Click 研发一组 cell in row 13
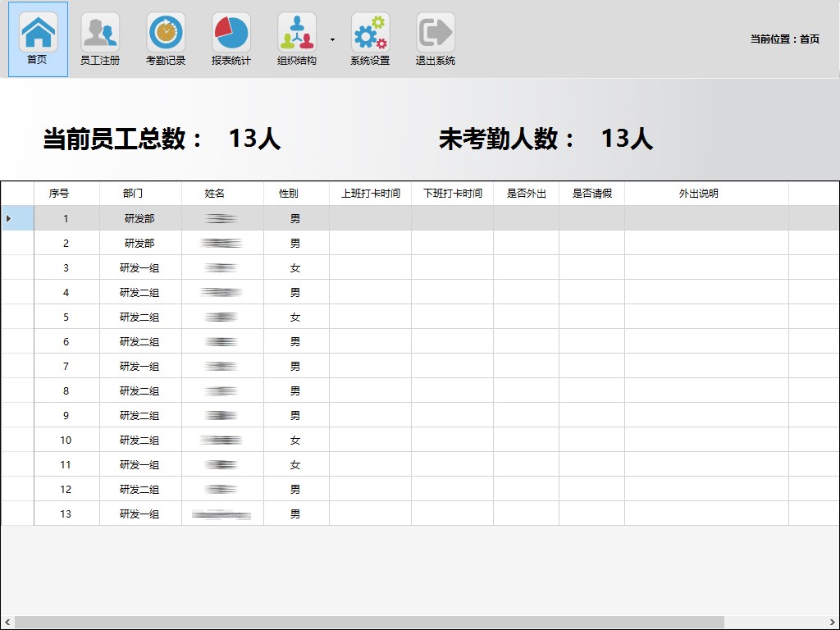840x630 pixels. (x=139, y=514)
